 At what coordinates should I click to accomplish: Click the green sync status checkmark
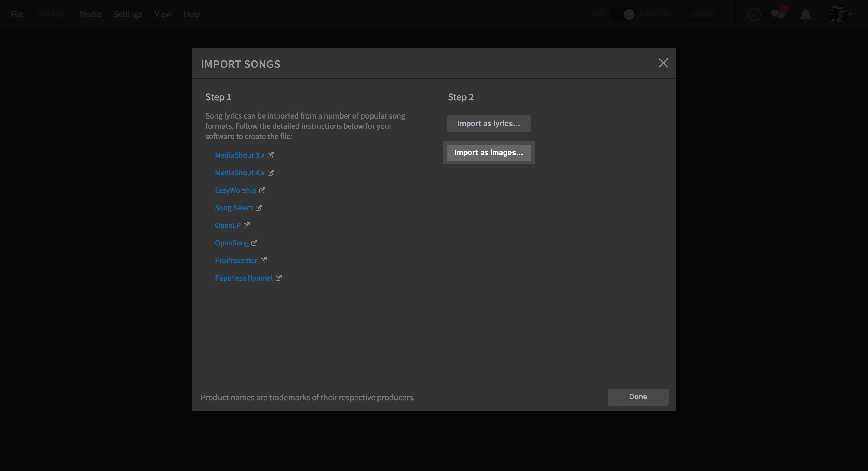[754, 15]
